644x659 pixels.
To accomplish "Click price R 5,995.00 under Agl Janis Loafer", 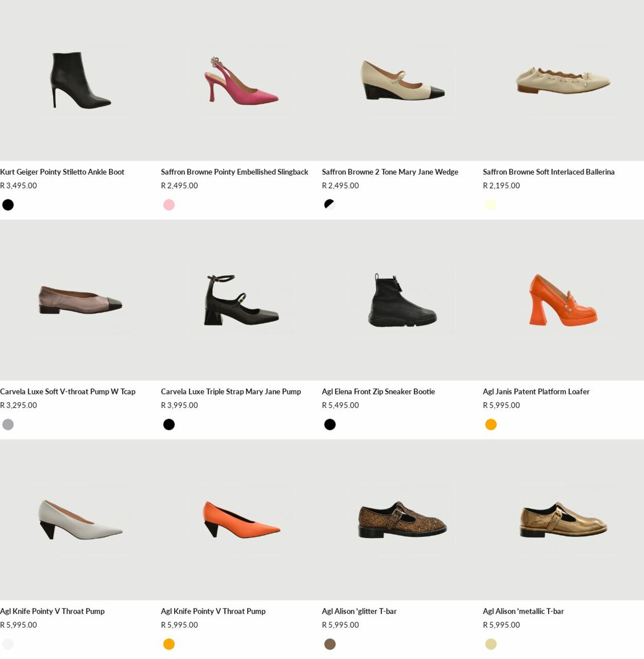I will pos(501,406).
